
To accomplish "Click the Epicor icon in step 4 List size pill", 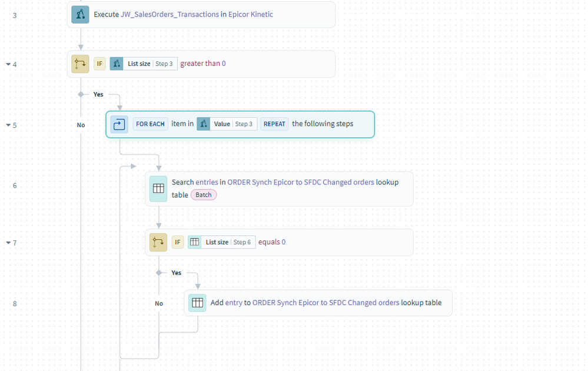I will point(117,64).
